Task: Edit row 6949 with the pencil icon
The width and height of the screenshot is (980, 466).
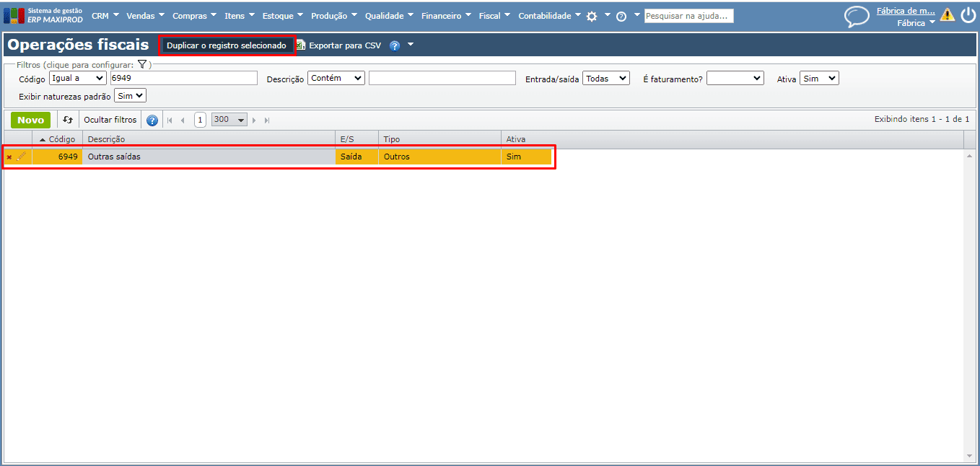Action: point(22,157)
